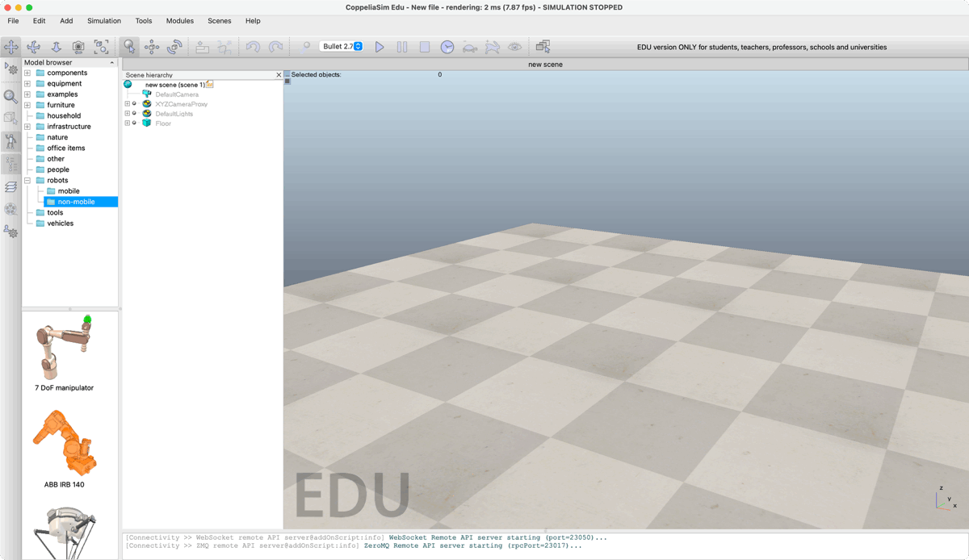This screenshot has width=969, height=560.
Task: Choose the object/item rotate tool
Action: [174, 47]
